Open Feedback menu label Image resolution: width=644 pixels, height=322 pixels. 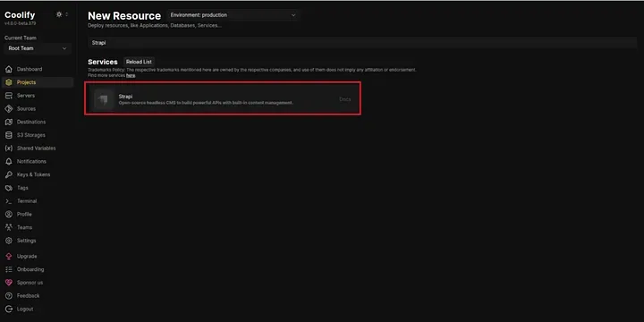click(29, 296)
